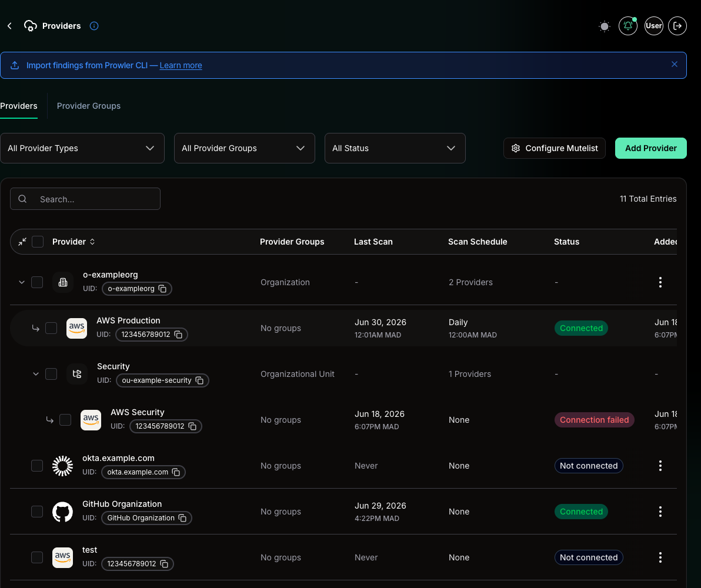Copy the AWS Security UID
The width and height of the screenshot is (701, 588).
192,426
